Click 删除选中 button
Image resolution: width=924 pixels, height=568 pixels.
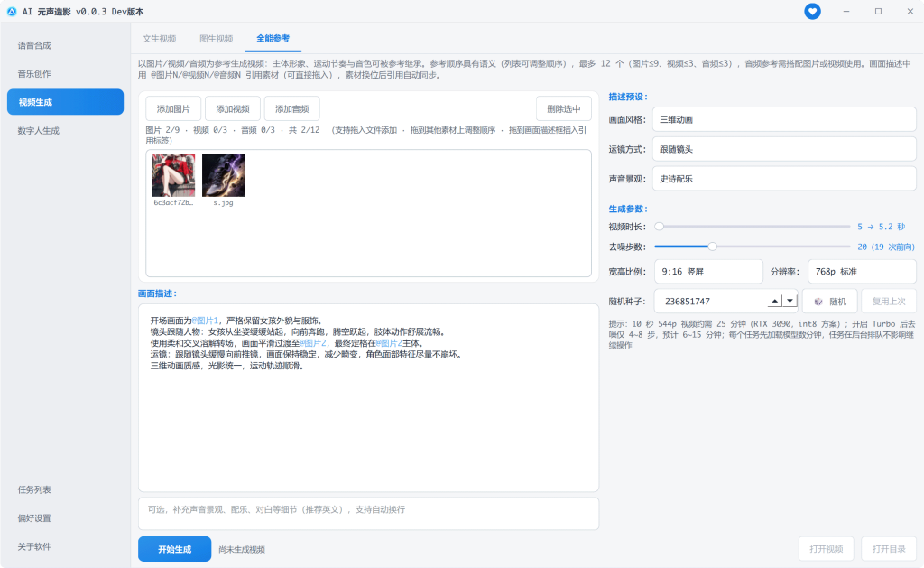tap(563, 108)
